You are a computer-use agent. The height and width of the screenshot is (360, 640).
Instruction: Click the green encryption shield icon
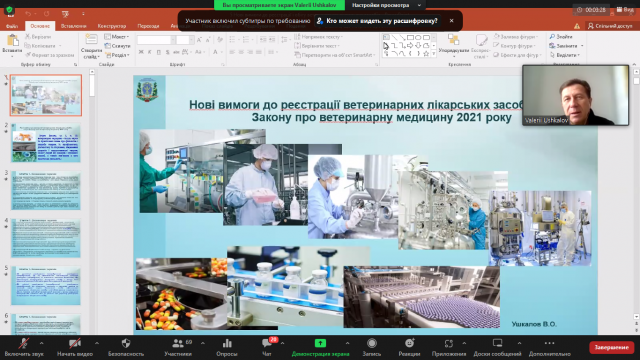[x=9, y=10]
